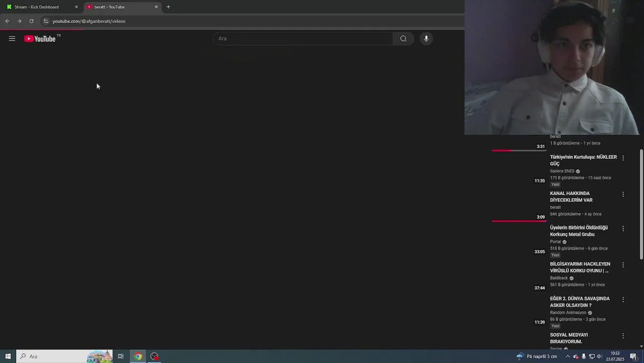The image size is (644, 363).
Task: Close the 'beratt - YouTube' tab
Action: pos(156,7)
